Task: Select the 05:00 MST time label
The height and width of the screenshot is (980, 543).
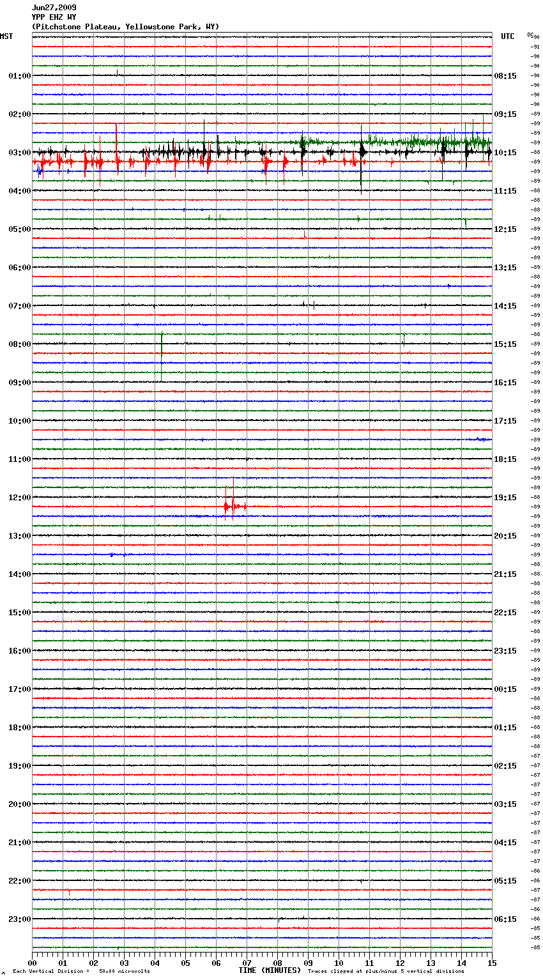Action: coord(20,229)
